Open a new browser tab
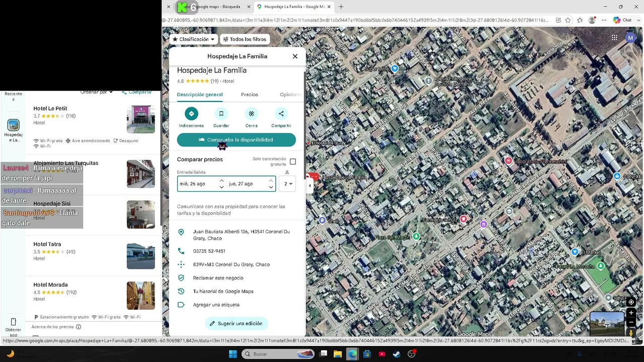The height and width of the screenshot is (362, 644). click(x=341, y=7)
